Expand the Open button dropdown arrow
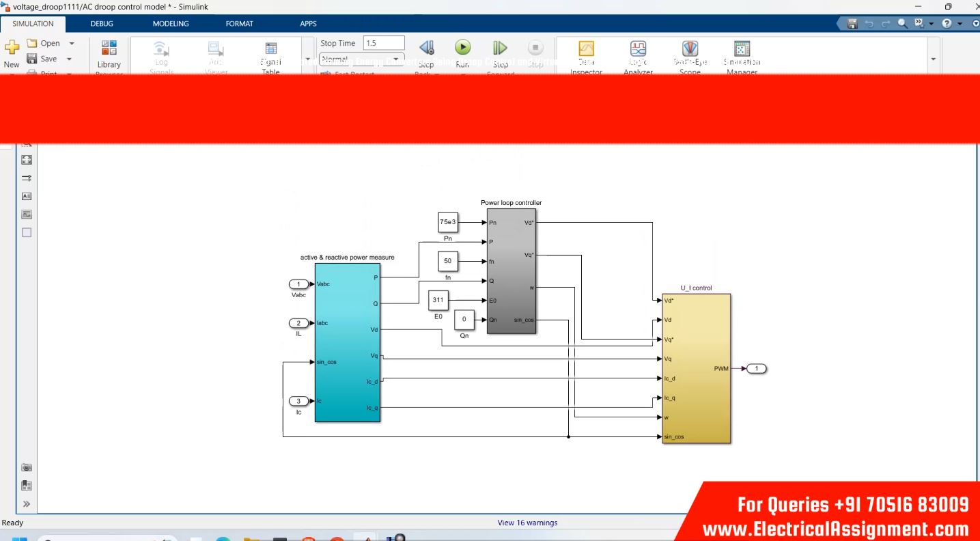This screenshot has width=980, height=541. 72,44
